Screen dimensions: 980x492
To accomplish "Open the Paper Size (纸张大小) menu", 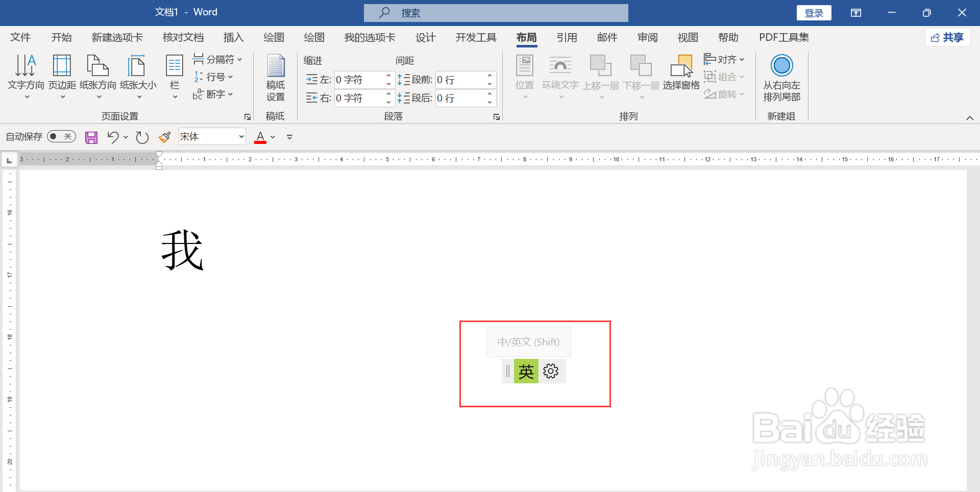I will tap(138, 77).
